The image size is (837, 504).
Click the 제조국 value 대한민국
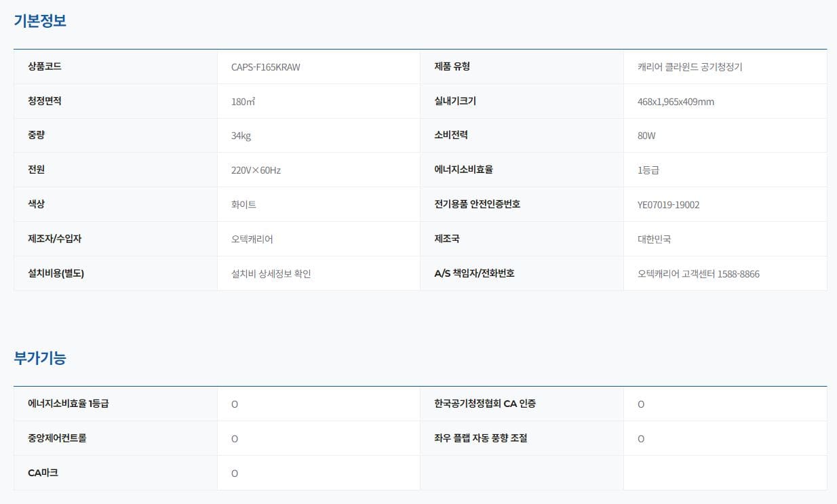point(653,239)
